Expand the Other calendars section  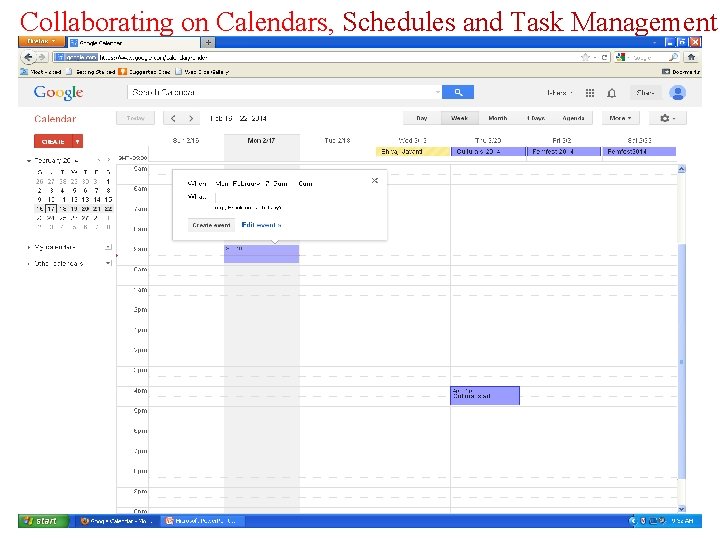(29, 264)
